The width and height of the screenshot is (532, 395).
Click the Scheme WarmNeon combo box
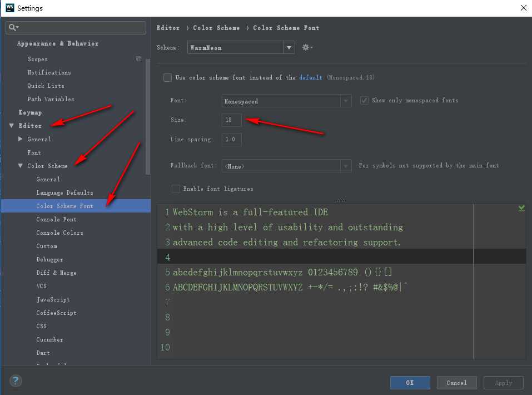pos(241,47)
